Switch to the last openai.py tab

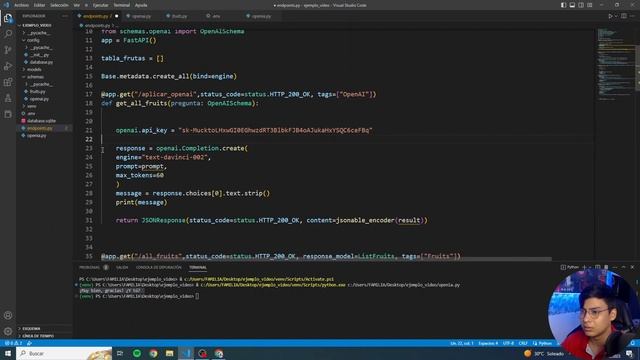[x=261, y=16]
